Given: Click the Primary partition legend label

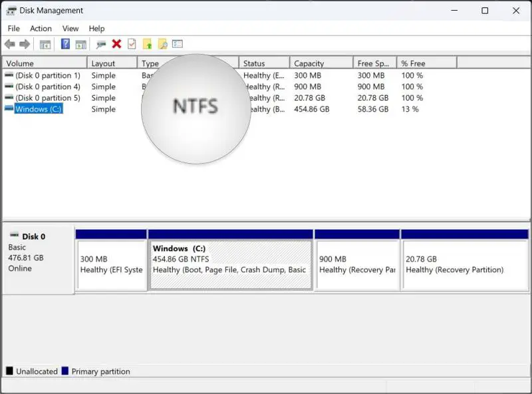Looking at the screenshot, I should 101,371.
